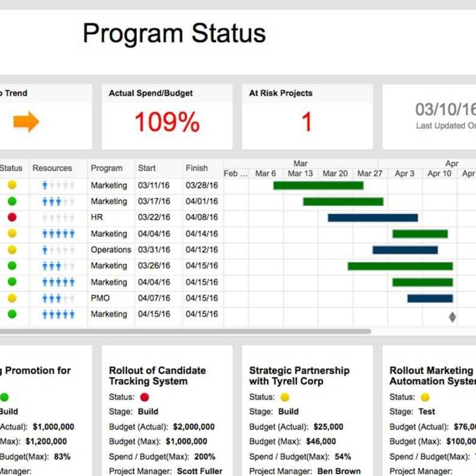The image size is (476, 476).
Task: Select the navy Gantt bar in the Operations row
Action: pyautogui.click(x=405, y=250)
